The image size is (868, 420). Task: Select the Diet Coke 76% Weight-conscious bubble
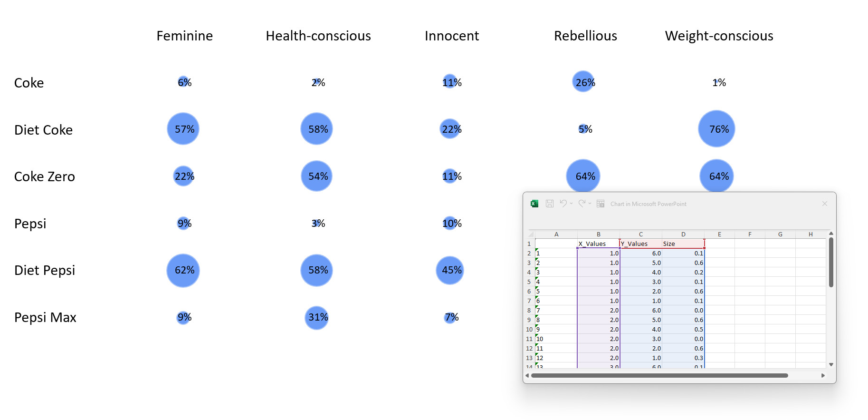click(716, 128)
